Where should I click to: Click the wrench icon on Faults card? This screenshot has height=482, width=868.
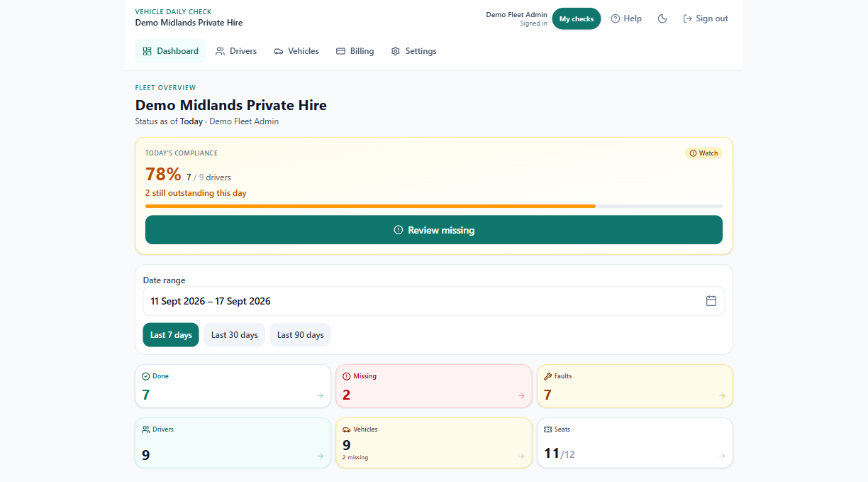[x=547, y=376]
